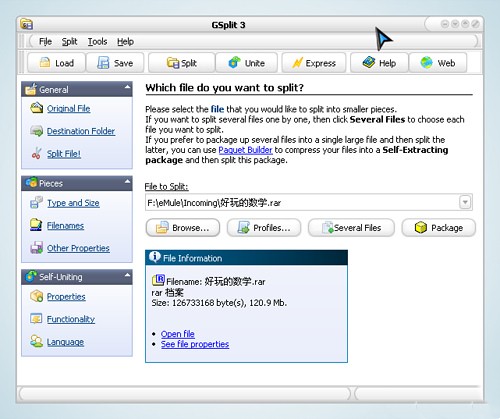Click the Browse... button
The image size is (500, 419).
click(183, 228)
